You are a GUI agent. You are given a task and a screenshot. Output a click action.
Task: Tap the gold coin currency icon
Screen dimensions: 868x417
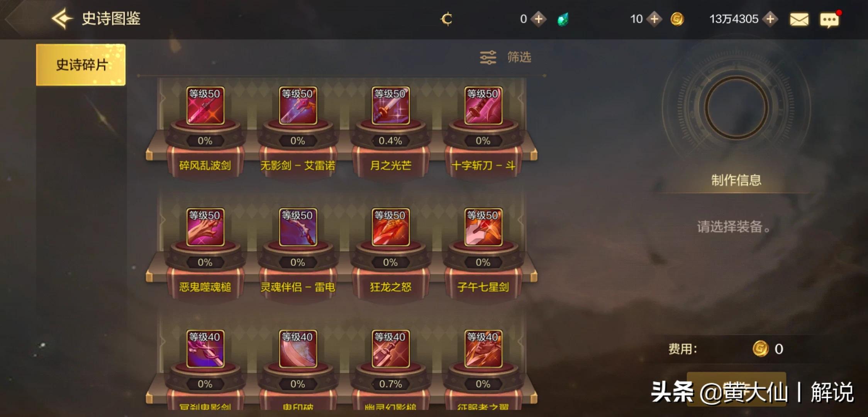pos(677,19)
